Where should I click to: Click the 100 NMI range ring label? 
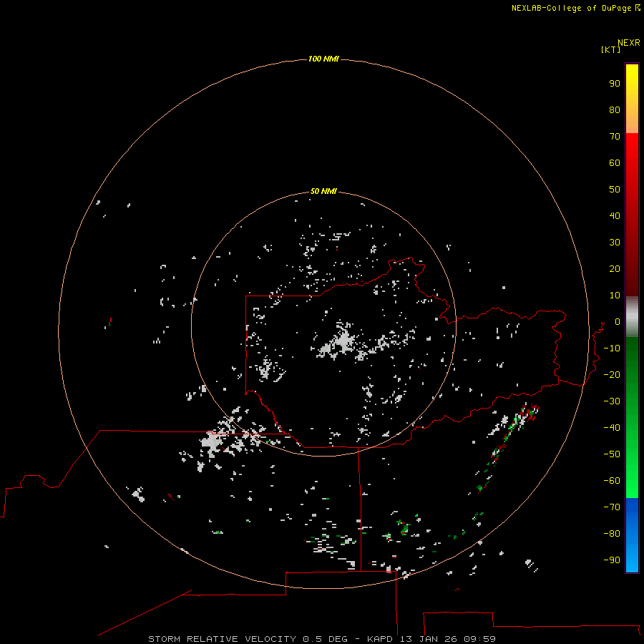click(323, 59)
